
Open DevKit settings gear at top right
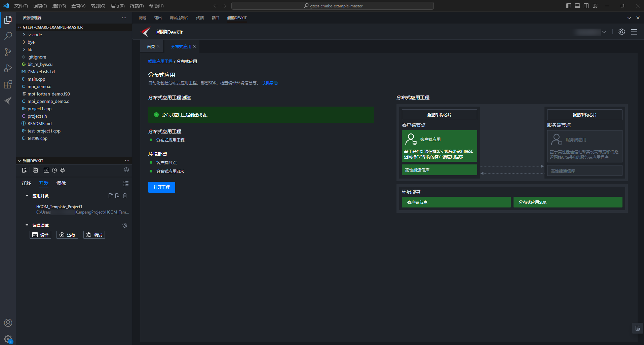click(x=621, y=32)
